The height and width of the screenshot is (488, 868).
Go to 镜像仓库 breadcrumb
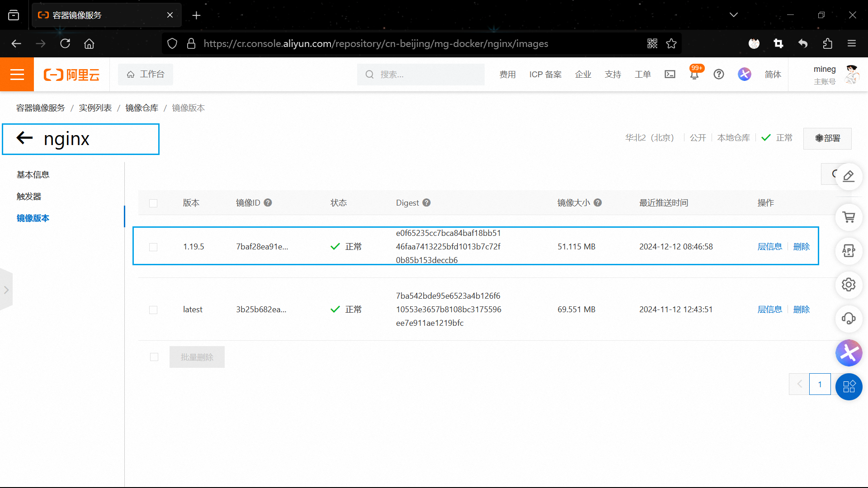[142, 108]
